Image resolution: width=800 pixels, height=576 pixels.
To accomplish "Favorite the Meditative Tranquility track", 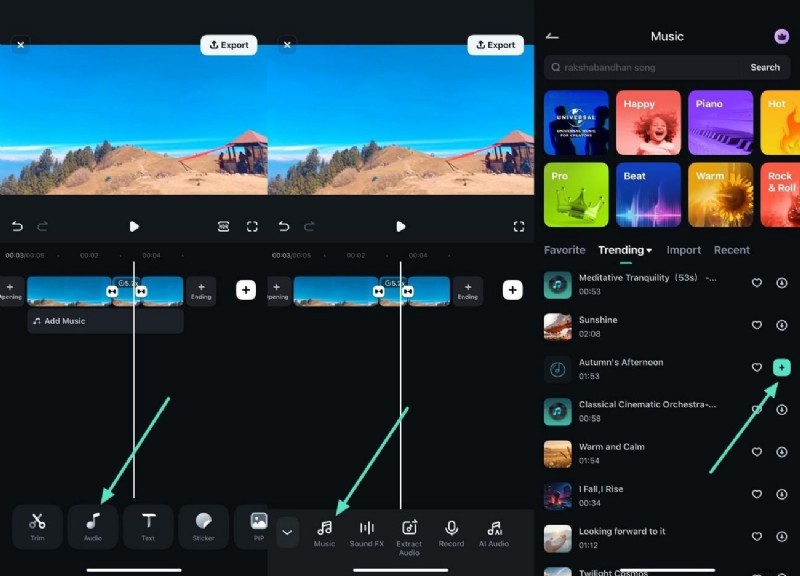I will pyautogui.click(x=757, y=283).
